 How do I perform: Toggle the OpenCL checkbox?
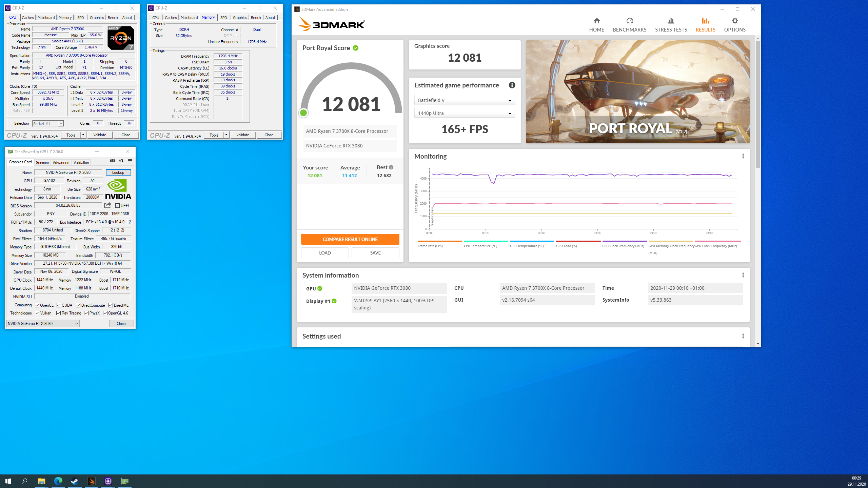(37, 305)
